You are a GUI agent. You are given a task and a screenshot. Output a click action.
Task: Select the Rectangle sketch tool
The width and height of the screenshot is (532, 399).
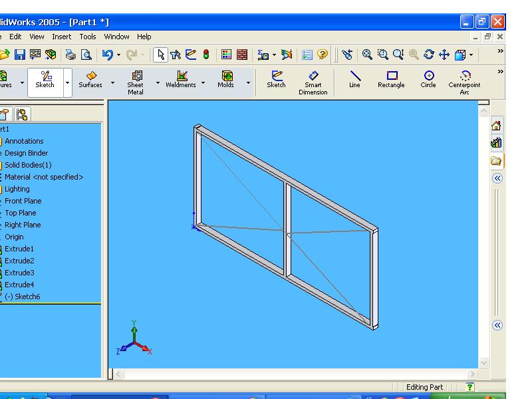point(391,80)
